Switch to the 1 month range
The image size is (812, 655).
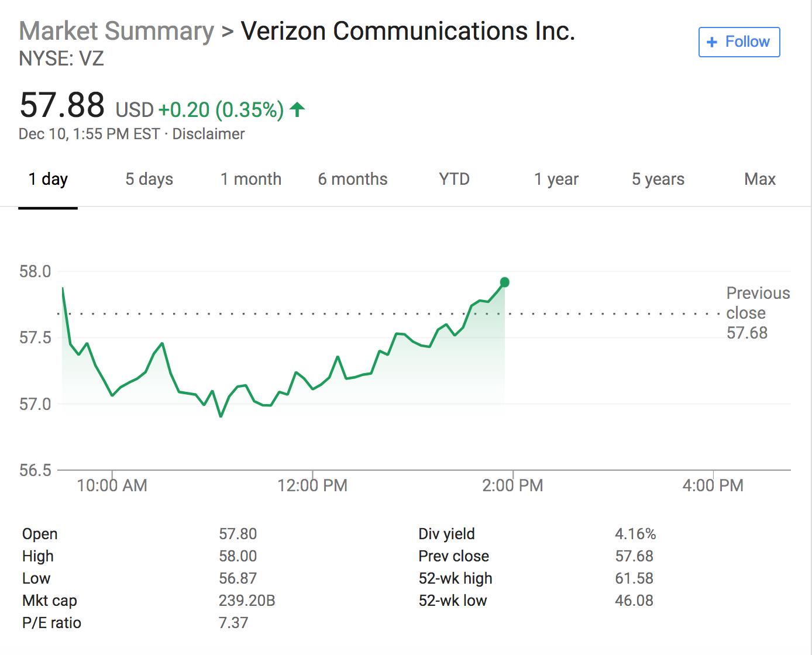click(250, 179)
